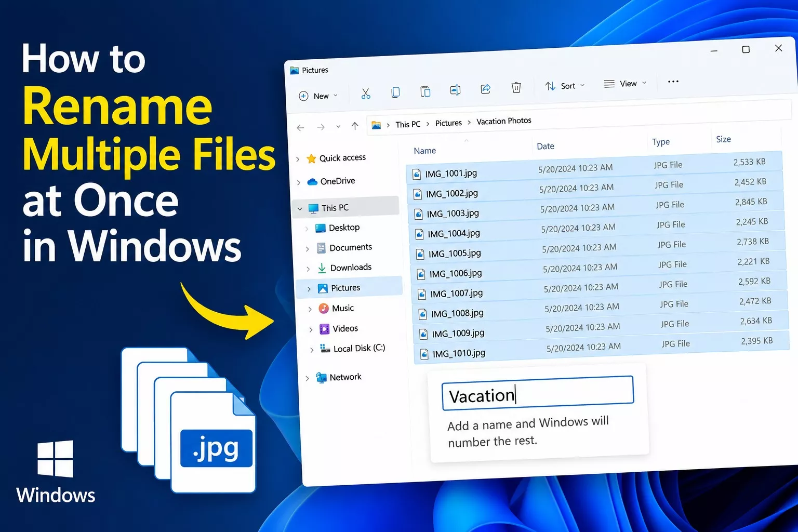This screenshot has width=798, height=532.
Task: Select file IMG_1004.jpg
Action: click(596, 228)
